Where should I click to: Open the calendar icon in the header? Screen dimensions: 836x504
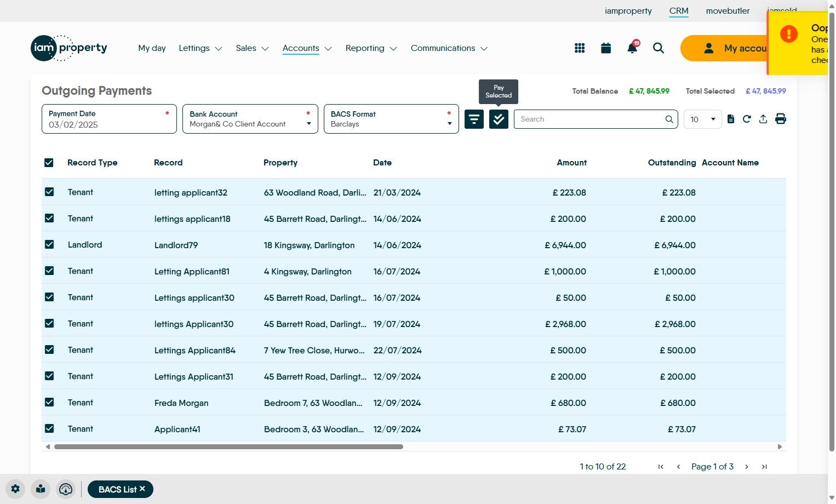pos(606,48)
